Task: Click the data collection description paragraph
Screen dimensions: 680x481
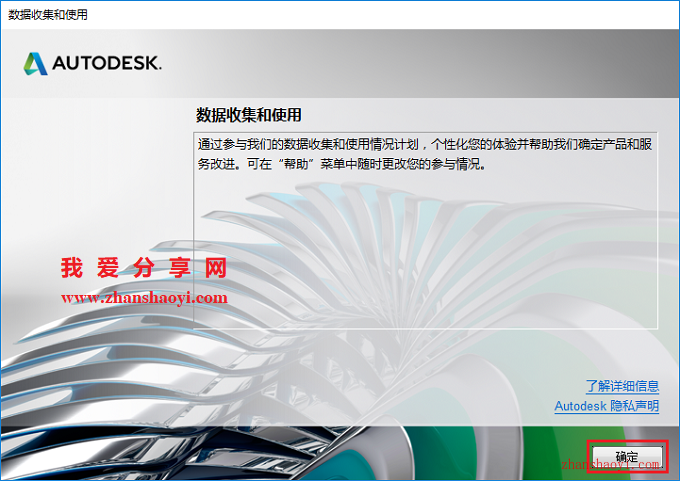Action: 425,154
